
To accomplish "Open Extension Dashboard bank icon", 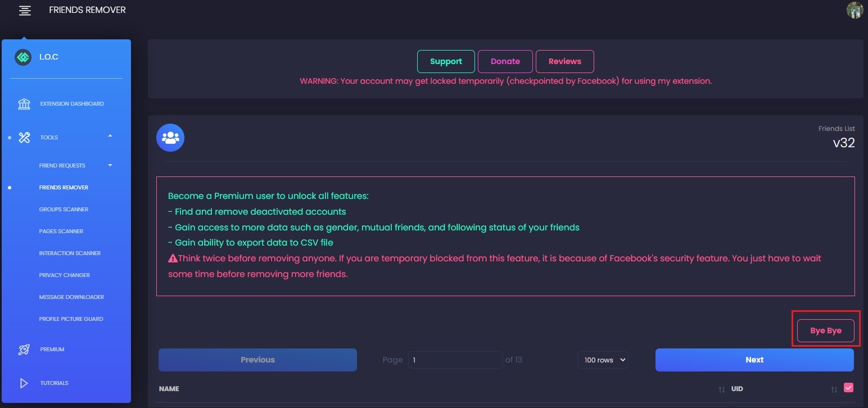I will pyautogui.click(x=24, y=104).
